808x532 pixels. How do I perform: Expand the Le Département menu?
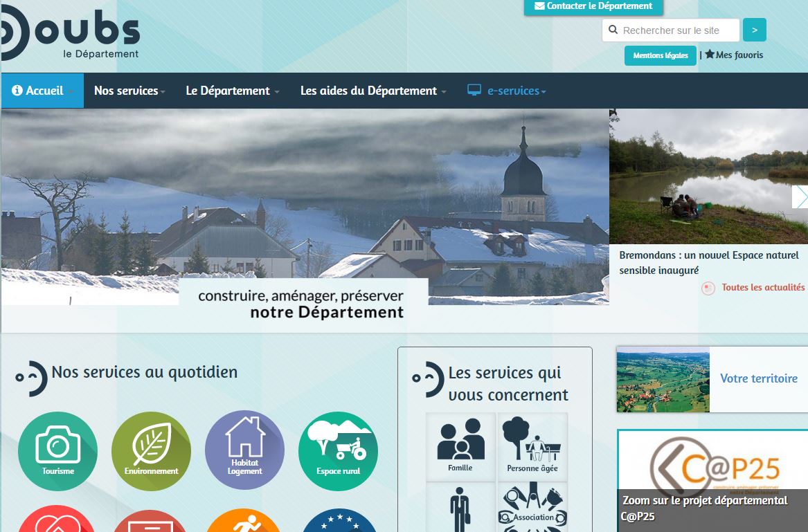(233, 91)
